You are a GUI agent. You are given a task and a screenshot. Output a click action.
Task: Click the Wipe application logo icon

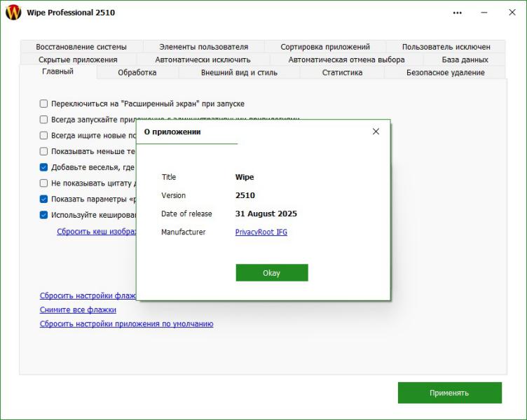tap(13, 13)
